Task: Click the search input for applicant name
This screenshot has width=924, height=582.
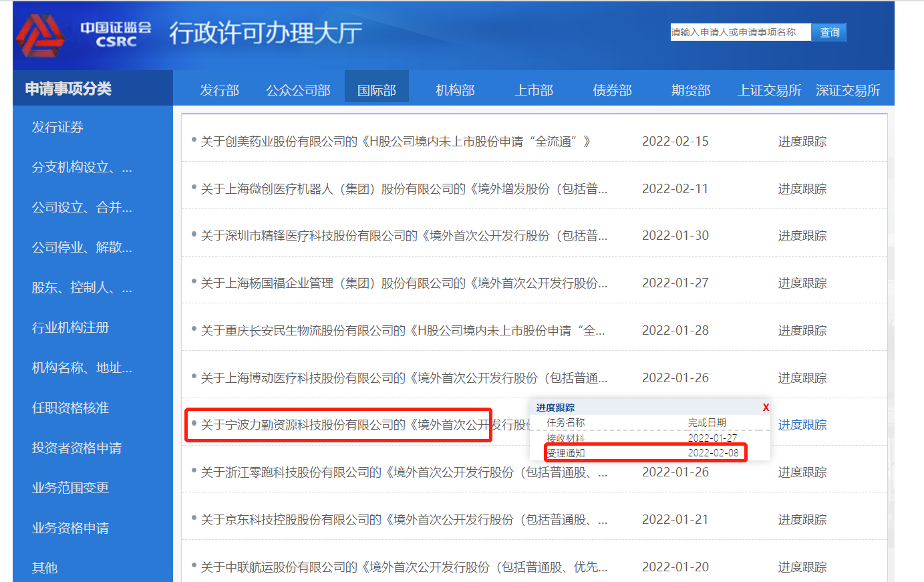Action: (740, 32)
